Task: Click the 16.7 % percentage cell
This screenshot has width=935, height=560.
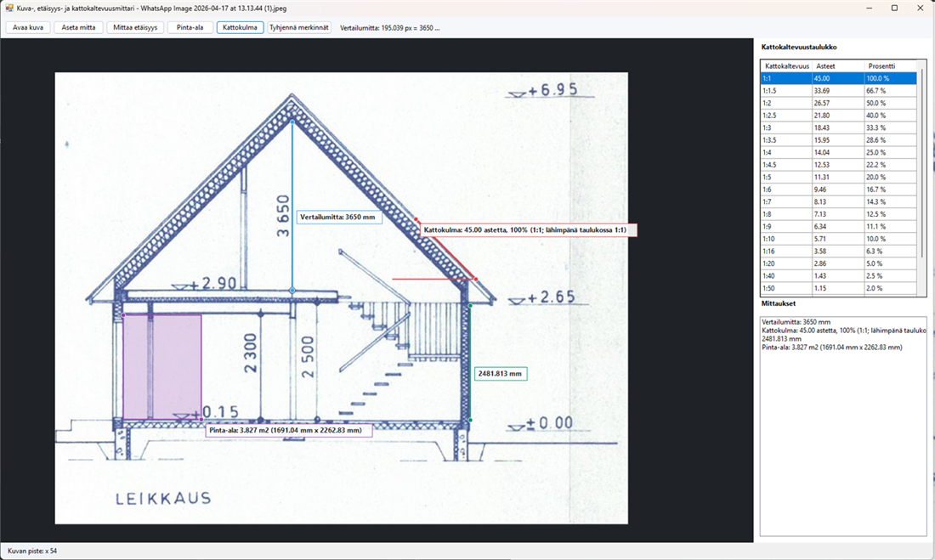Action: point(890,189)
